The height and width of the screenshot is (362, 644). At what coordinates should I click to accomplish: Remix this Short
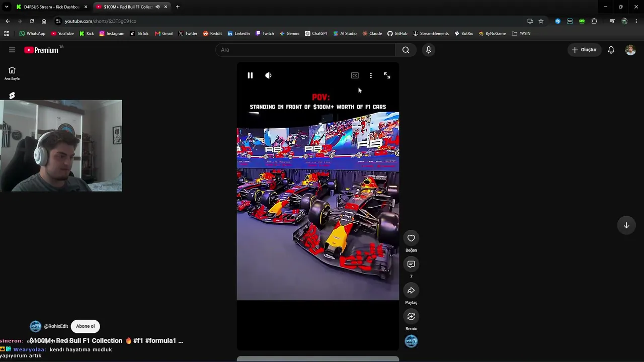click(411, 317)
